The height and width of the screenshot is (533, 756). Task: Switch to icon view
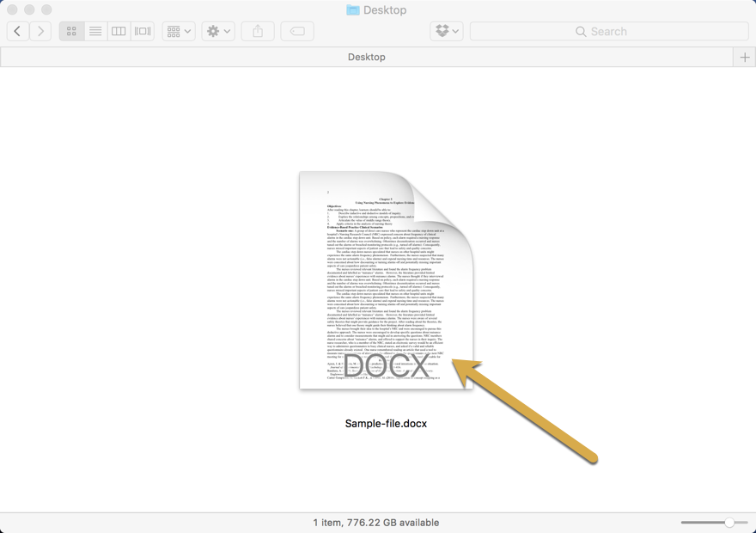pyautogui.click(x=71, y=31)
